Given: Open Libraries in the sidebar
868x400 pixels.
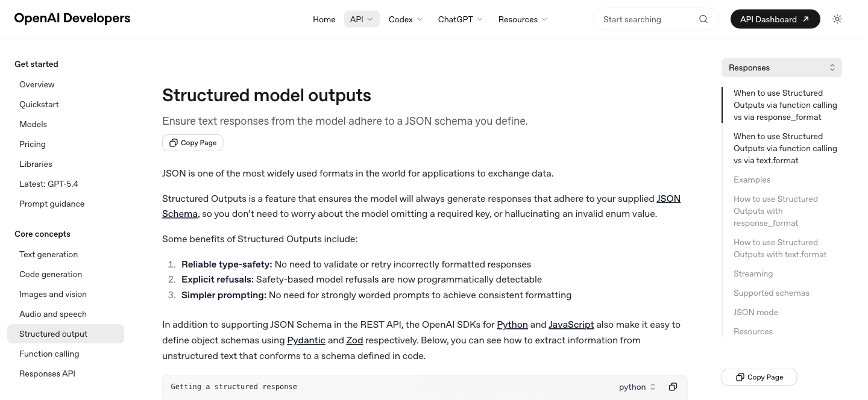Looking at the screenshot, I should [x=66, y=164].
